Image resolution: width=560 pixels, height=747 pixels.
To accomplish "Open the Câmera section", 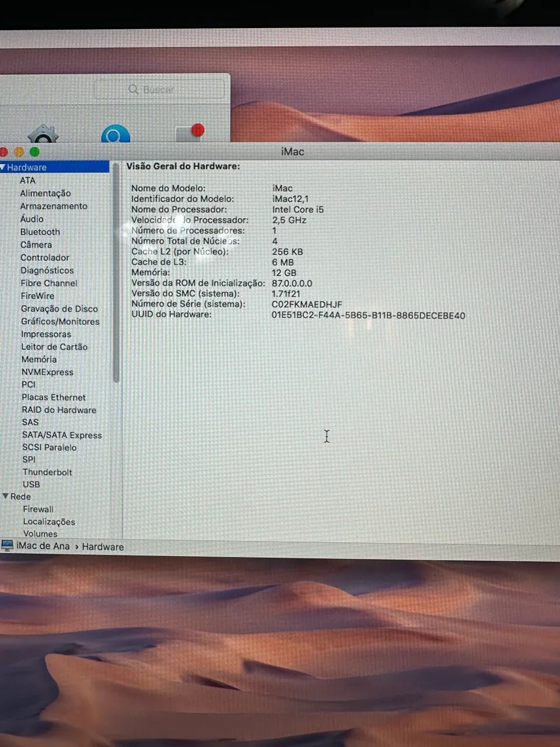I will [36, 245].
